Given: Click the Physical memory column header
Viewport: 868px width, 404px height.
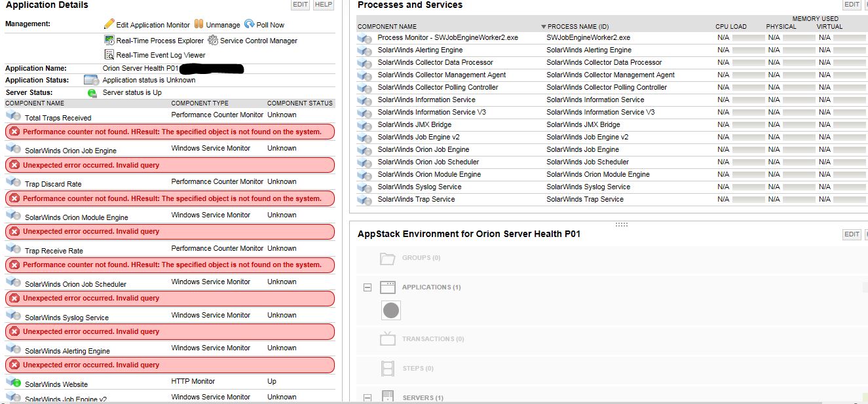Looking at the screenshot, I should click(x=782, y=27).
